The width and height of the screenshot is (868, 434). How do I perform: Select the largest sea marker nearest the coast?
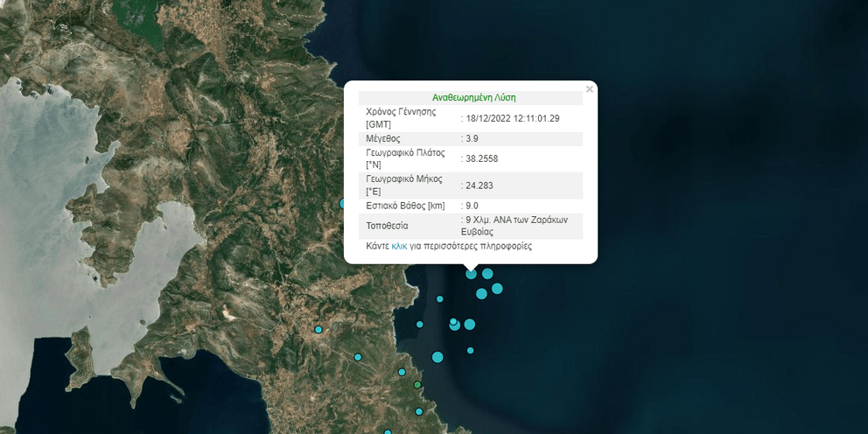click(437, 357)
